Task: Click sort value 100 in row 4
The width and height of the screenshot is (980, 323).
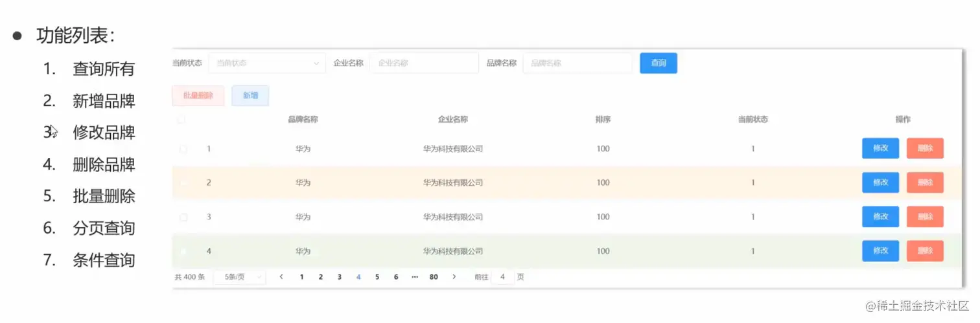Action: (x=603, y=251)
